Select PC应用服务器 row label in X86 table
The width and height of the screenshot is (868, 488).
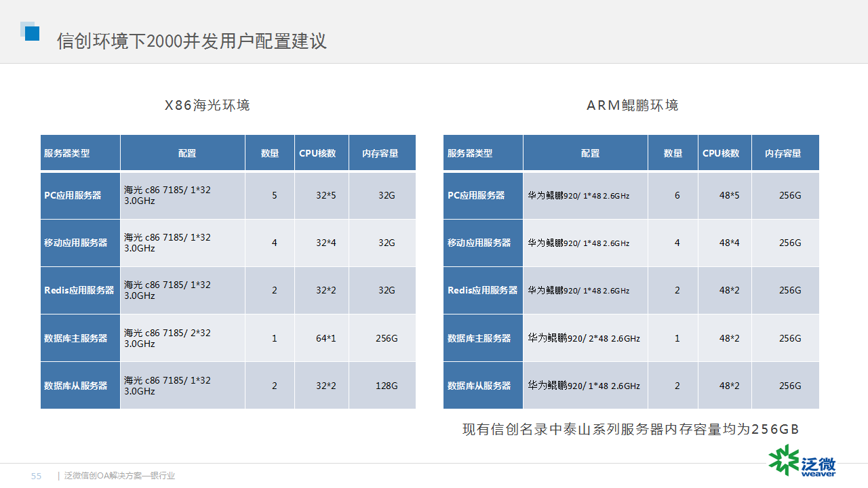(73, 195)
